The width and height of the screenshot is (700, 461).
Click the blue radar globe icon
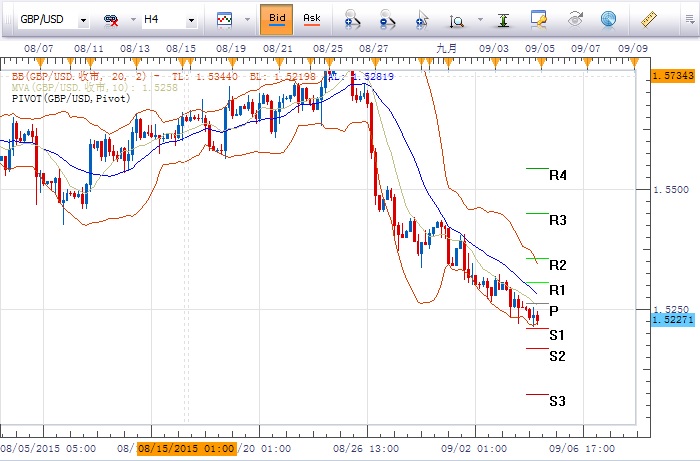click(x=608, y=19)
